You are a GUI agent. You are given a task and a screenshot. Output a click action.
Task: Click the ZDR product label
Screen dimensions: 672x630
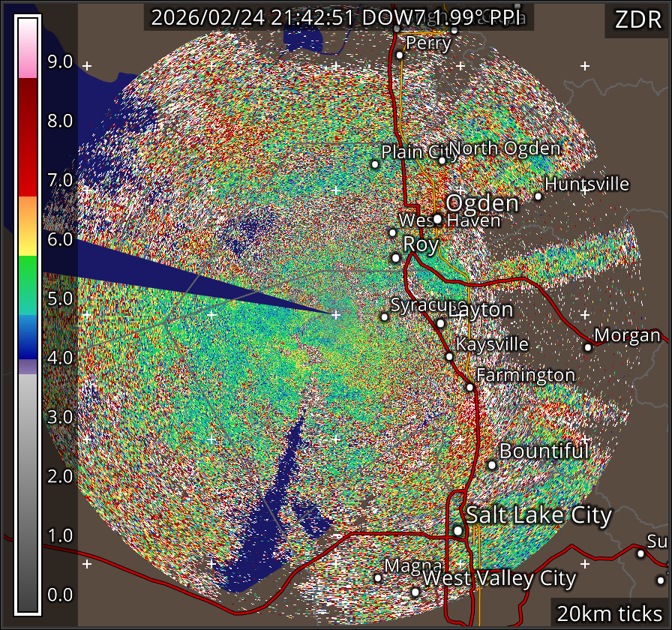(x=637, y=20)
